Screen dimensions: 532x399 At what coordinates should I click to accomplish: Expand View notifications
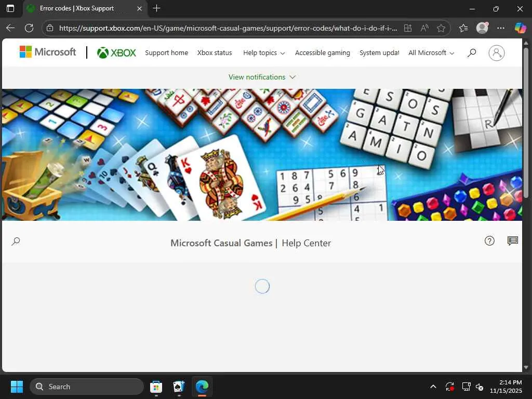pos(262,77)
